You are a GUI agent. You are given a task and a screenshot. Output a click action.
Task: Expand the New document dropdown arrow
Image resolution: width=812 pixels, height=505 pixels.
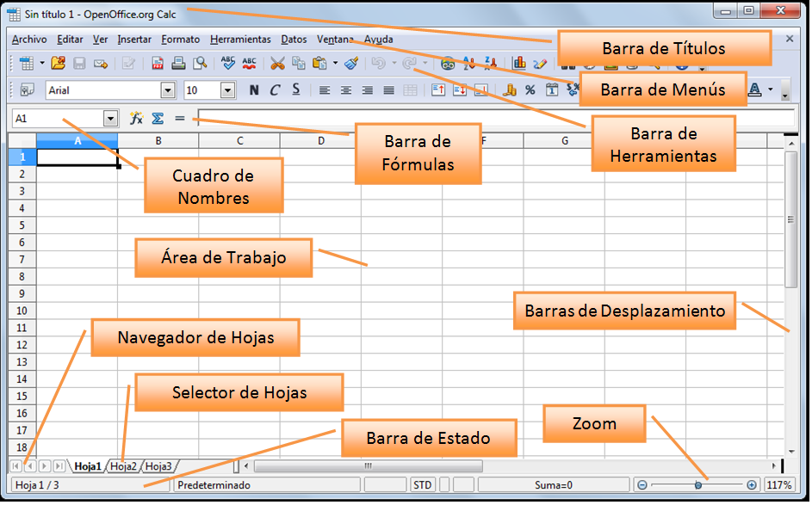pyautogui.click(x=42, y=64)
